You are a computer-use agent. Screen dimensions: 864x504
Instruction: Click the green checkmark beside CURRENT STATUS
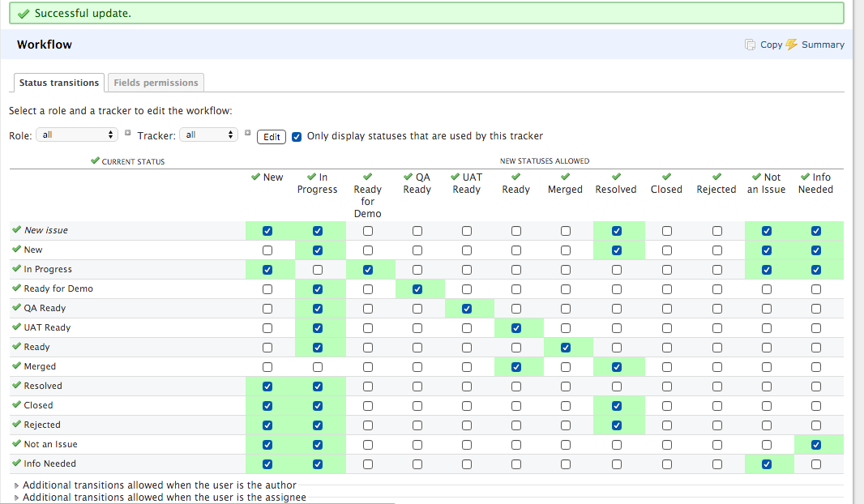96,160
